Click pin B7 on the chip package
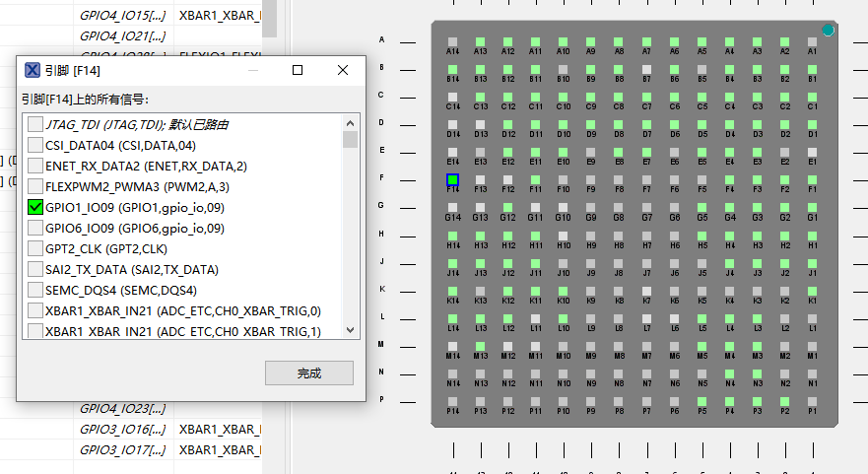Screen dimensions: 868x474 646,69
